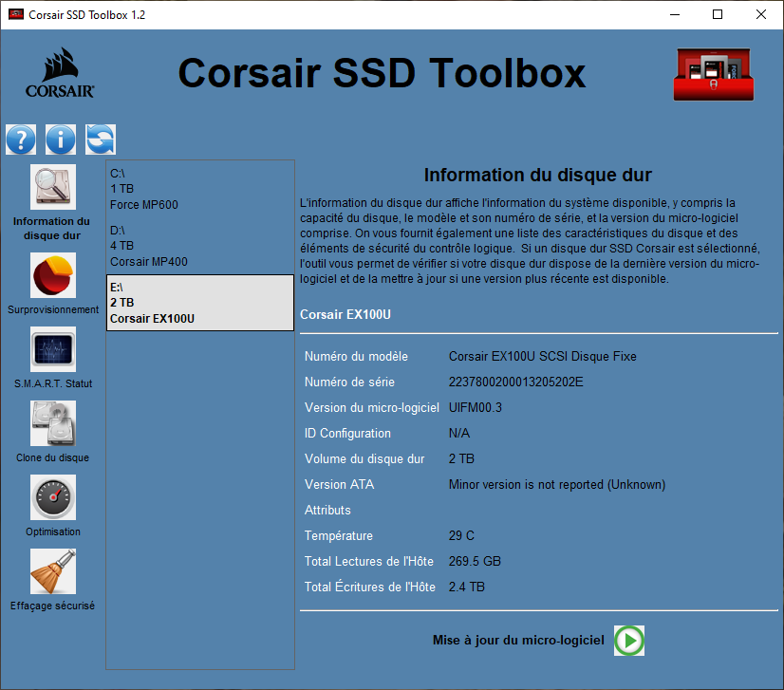Select the D:\ Corsair MP400 drive

pyautogui.click(x=200, y=246)
